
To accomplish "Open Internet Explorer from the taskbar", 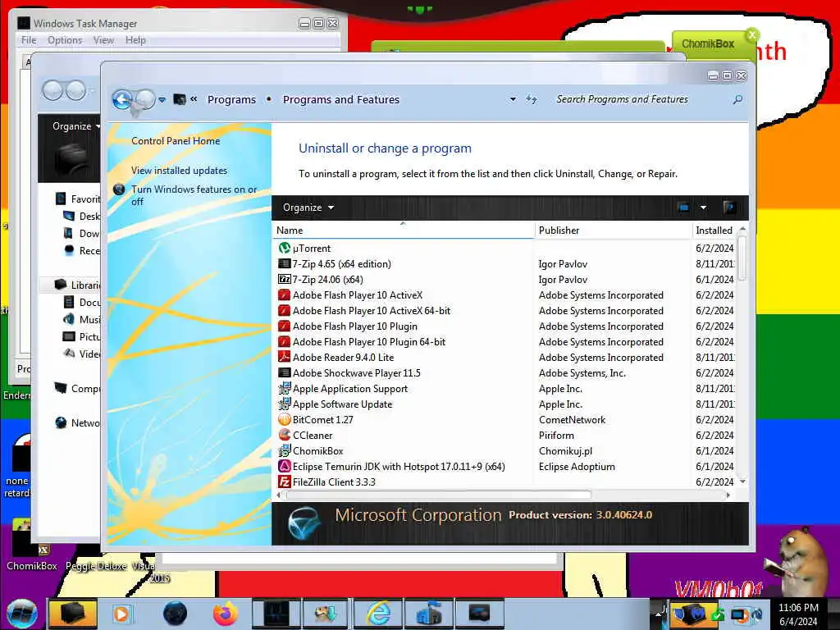I will pyautogui.click(x=378, y=614).
